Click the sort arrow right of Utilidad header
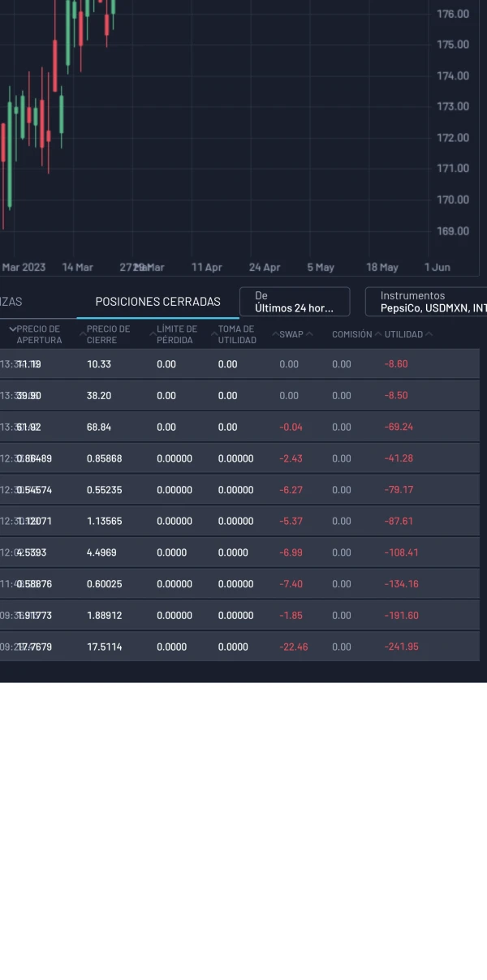This screenshot has width=487, height=980. [429, 334]
